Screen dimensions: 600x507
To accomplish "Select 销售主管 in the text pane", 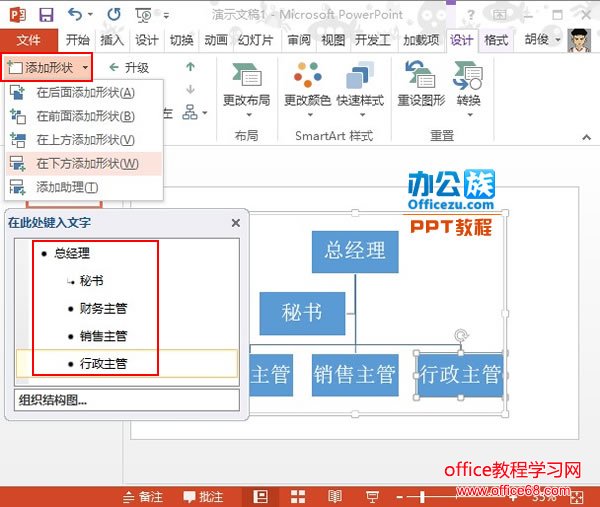I will [x=103, y=336].
